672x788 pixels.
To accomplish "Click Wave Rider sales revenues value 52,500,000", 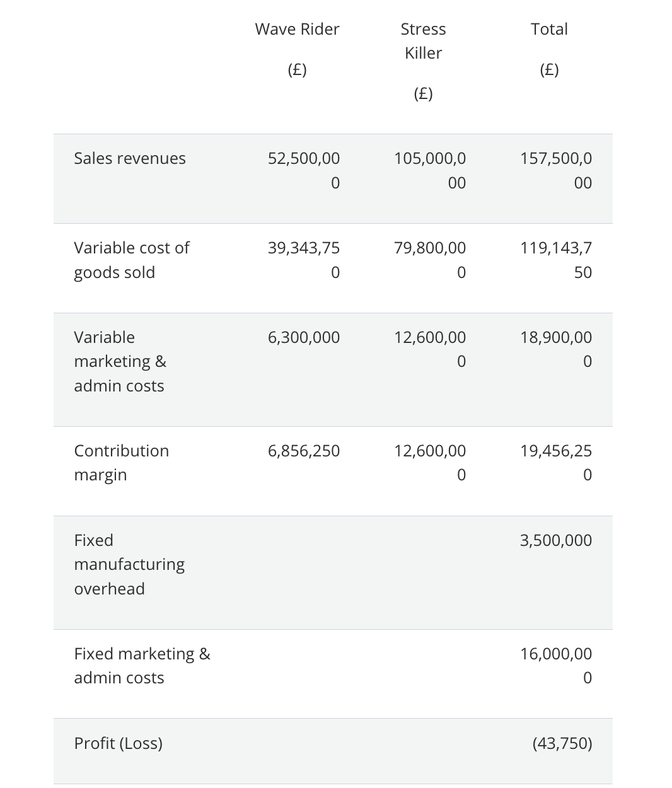I will click(x=304, y=170).
